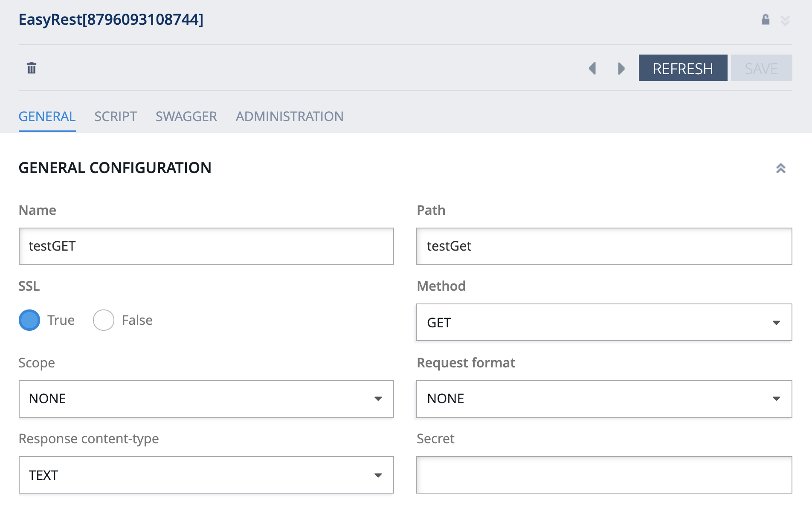Go to next item with right arrow
The image size is (812, 520).
click(621, 68)
